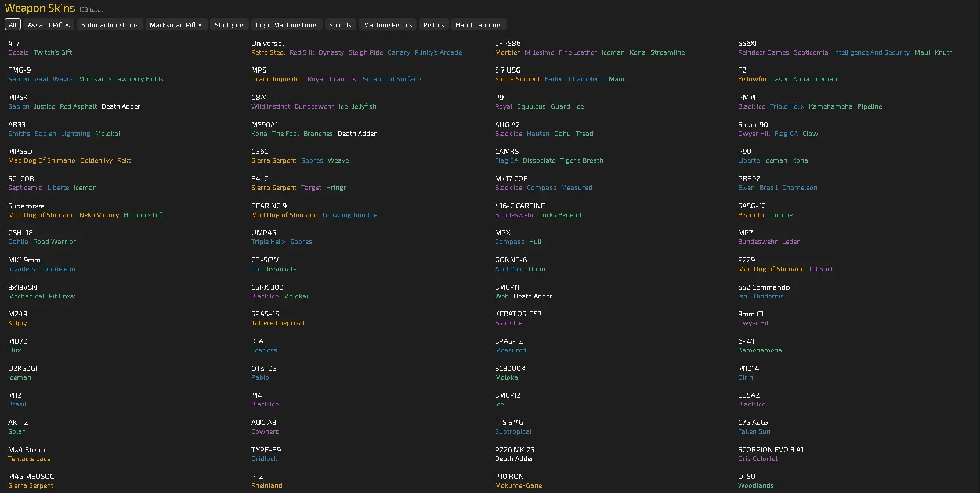Click the Intelligence And Security skin link

click(x=871, y=52)
